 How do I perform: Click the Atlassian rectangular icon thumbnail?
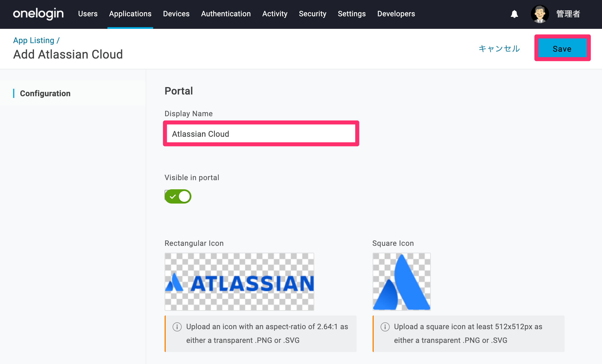point(239,282)
